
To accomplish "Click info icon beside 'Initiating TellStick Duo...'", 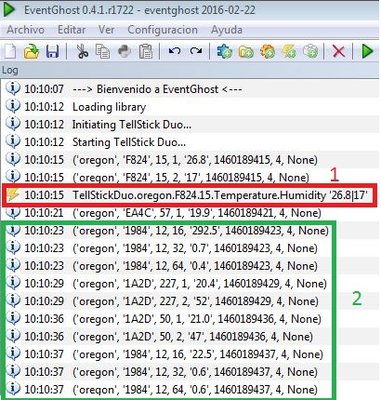I will 13,124.
